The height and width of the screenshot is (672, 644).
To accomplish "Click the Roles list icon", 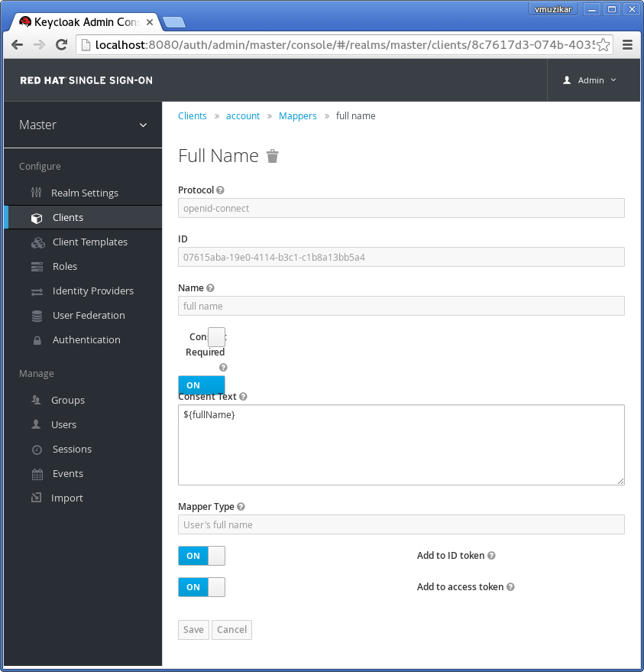I will [37, 267].
